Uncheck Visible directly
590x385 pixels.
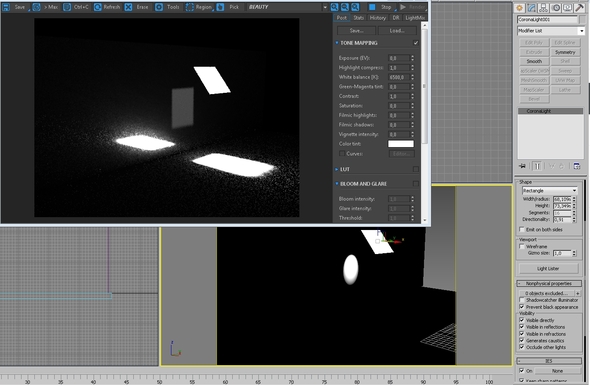point(522,320)
